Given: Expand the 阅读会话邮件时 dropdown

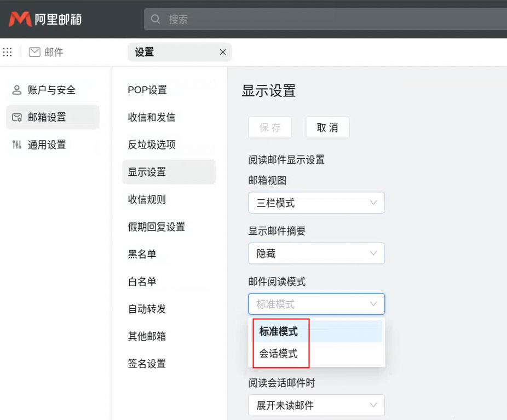Looking at the screenshot, I should (316, 406).
